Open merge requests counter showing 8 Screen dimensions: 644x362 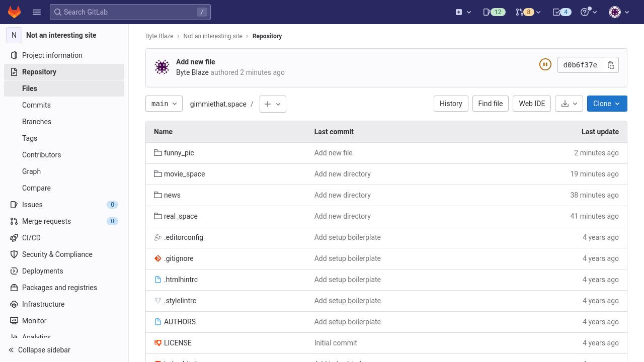[x=528, y=12]
